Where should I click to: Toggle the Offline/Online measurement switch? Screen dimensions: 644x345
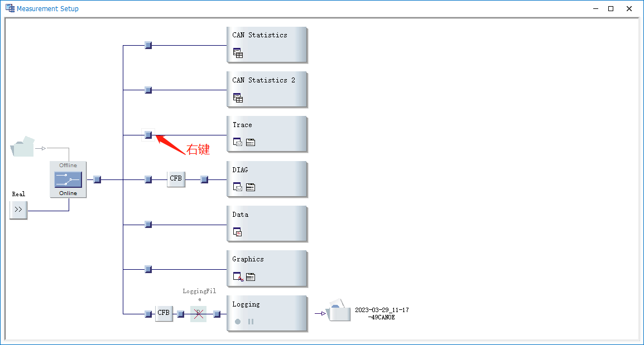pos(68,179)
